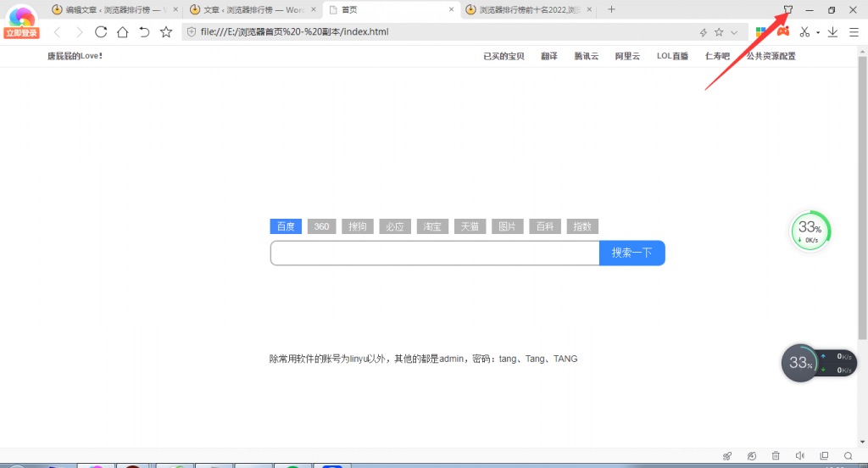Expand the address bar dropdown chevron
The image size is (868, 468).
coord(734,33)
